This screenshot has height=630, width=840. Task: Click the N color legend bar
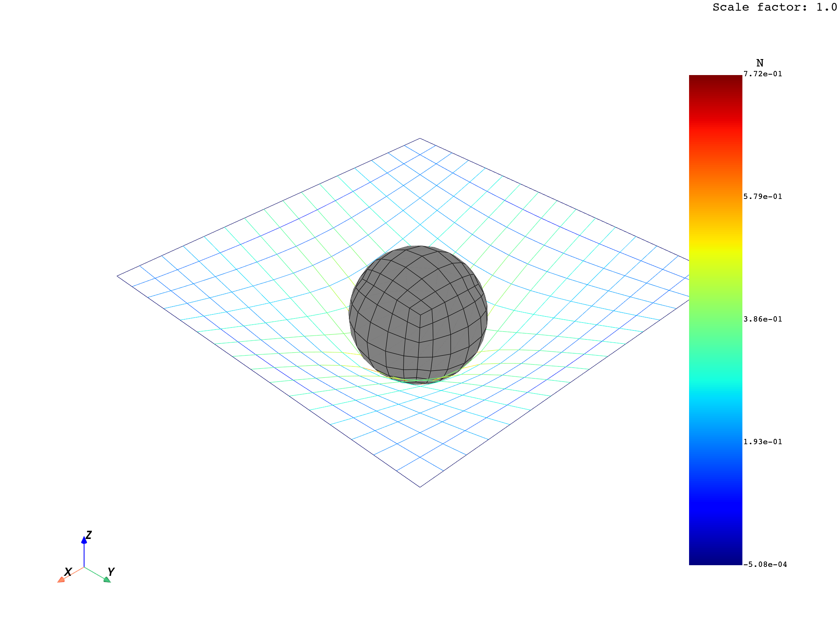click(x=715, y=320)
